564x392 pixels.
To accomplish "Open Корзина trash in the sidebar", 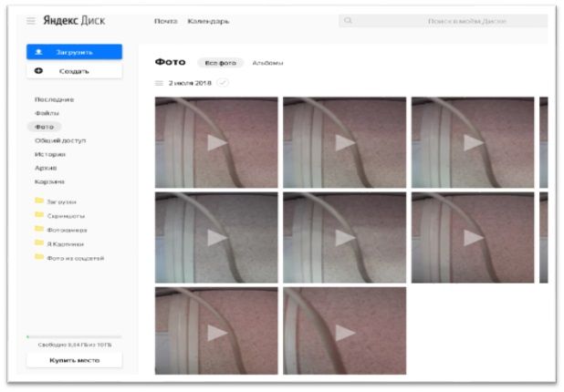I will [x=49, y=181].
